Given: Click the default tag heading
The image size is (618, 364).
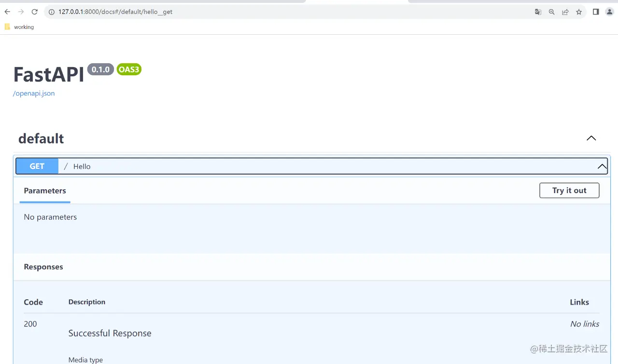Looking at the screenshot, I should coord(41,139).
